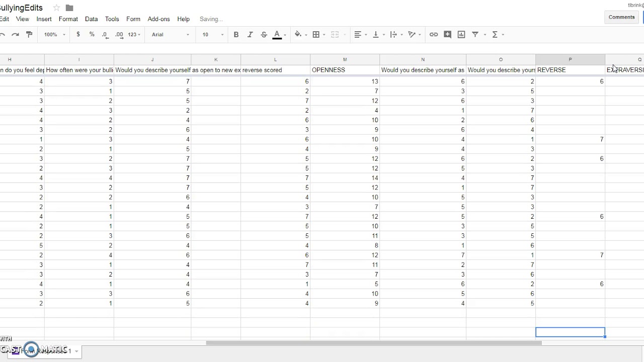644x362 pixels.
Task: Open the functions sigma dropdown
Action: (x=498, y=35)
